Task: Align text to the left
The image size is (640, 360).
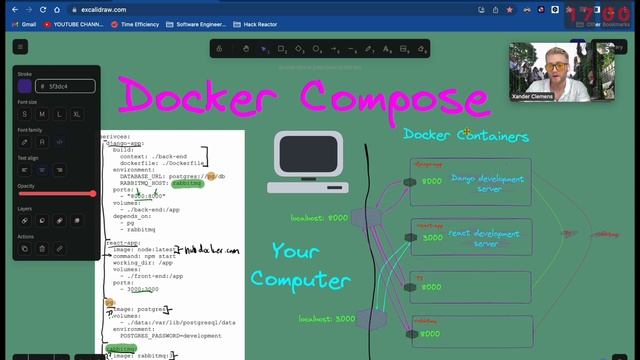Action: (x=24, y=170)
